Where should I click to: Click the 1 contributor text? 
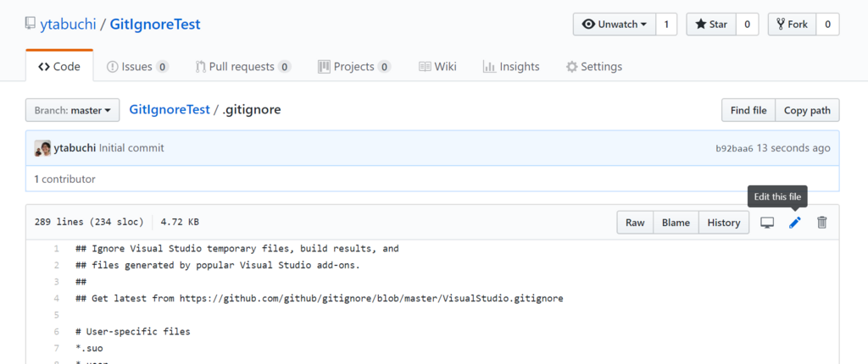[x=64, y=179]
